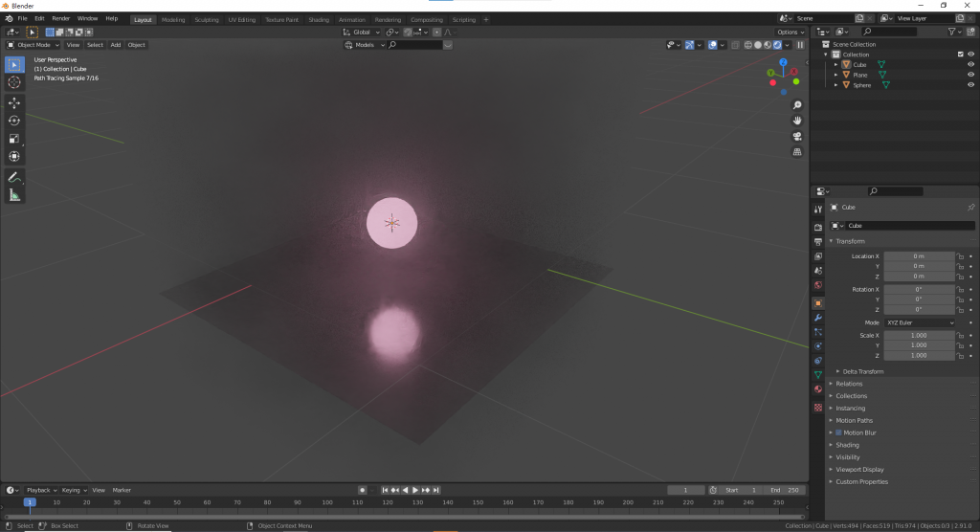Select the Rotate tool

pos(14,121)
